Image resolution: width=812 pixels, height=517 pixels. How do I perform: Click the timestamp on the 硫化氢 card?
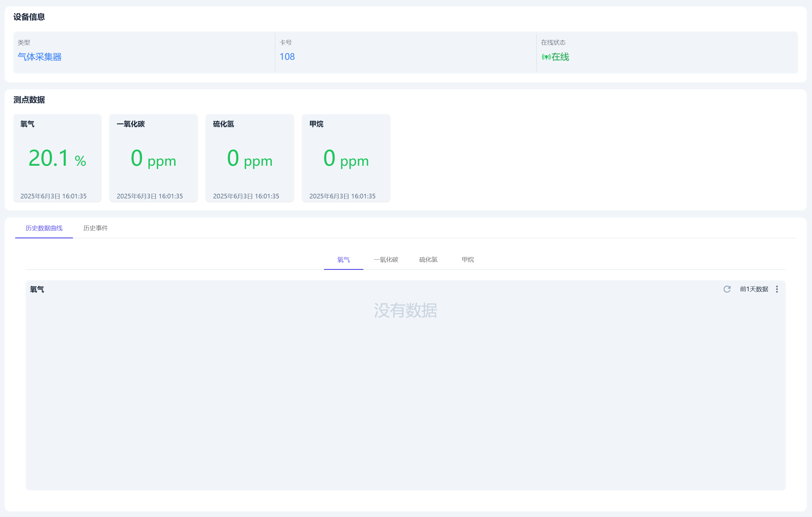[246, 196]
